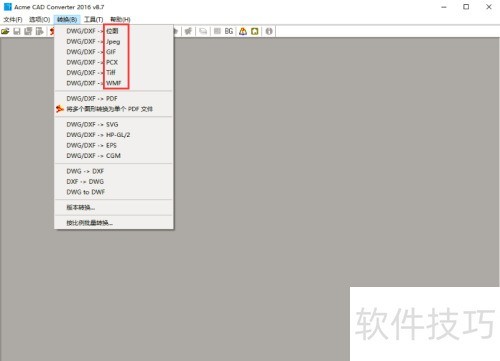Choose DWG/DXF -> PCX conversion
Image resolution: width=500 pixels, height=361 pixels.
coord(114,62)
